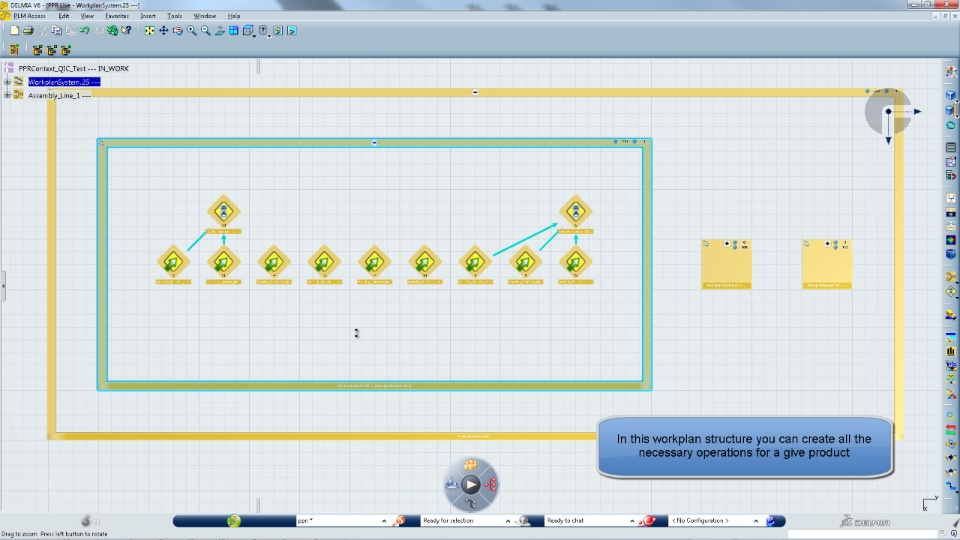The height and width of the screenshot is (540, 960).
Task: Click the New document icon
Action: point(14,31)
